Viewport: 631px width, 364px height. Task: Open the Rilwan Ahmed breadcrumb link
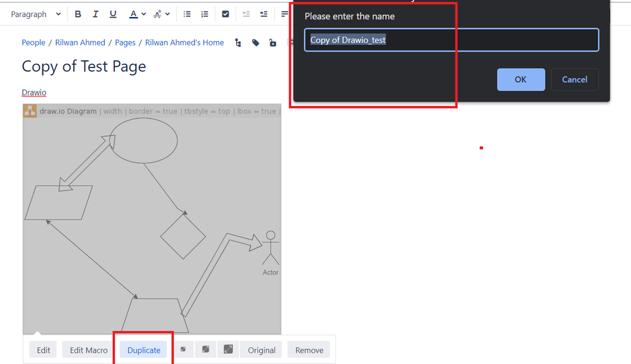click(80, 43)
